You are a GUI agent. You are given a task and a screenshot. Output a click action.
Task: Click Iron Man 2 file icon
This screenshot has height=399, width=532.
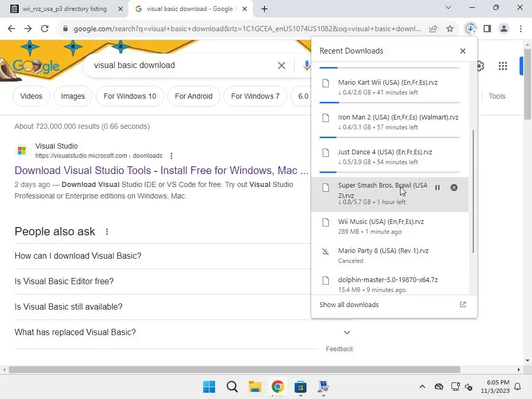coord(326,118)
